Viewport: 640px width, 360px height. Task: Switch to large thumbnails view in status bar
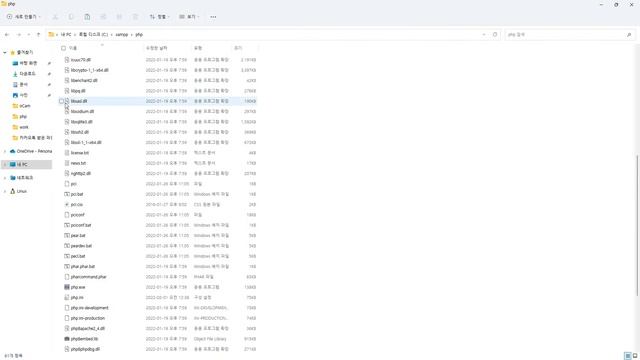635,356
